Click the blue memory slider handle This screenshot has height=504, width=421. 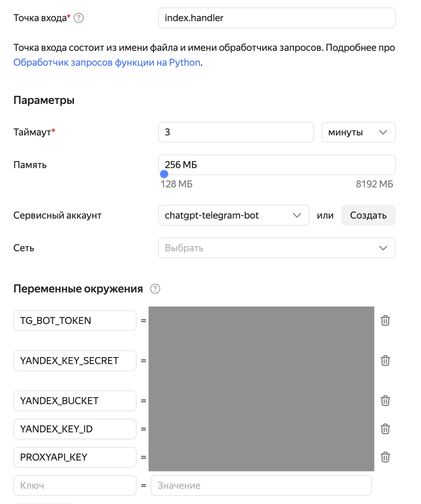(164, 174)
